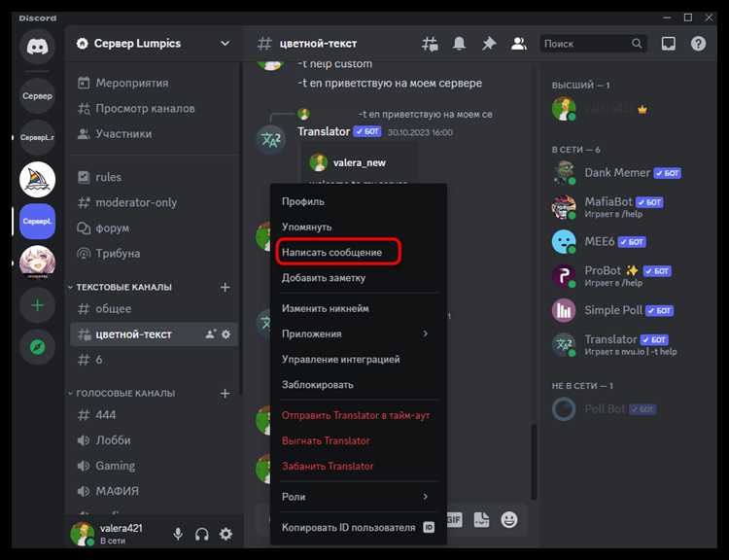Open the Inbox icon
Viewport: 729px width, 560px height.
click(668, 44)
